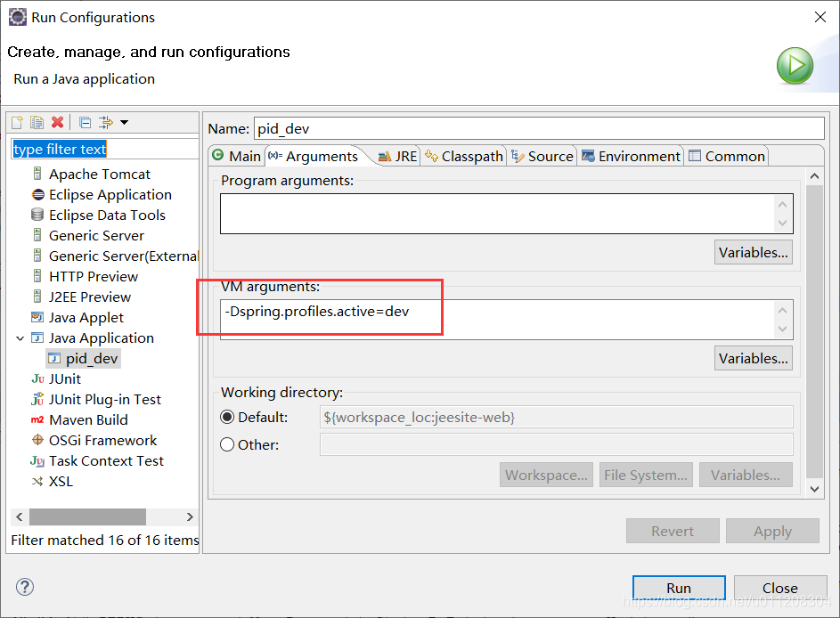Image resolution: width=840 pixels, height=618 pixels.
Task: Click the Apache Tomcat server icon
Action: pos(37,174)
